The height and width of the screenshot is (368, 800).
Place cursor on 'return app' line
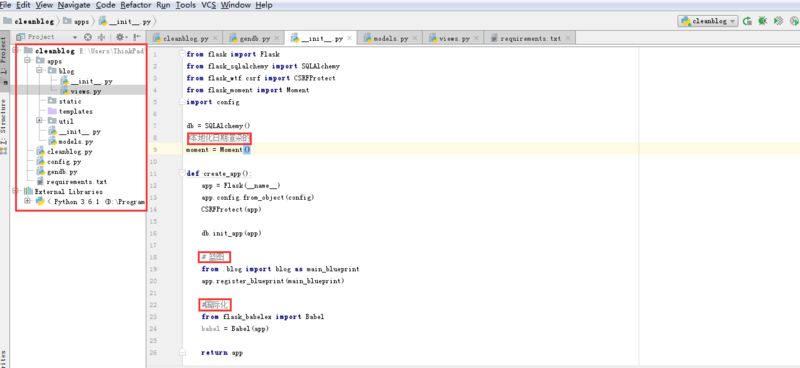coord(222,352)
